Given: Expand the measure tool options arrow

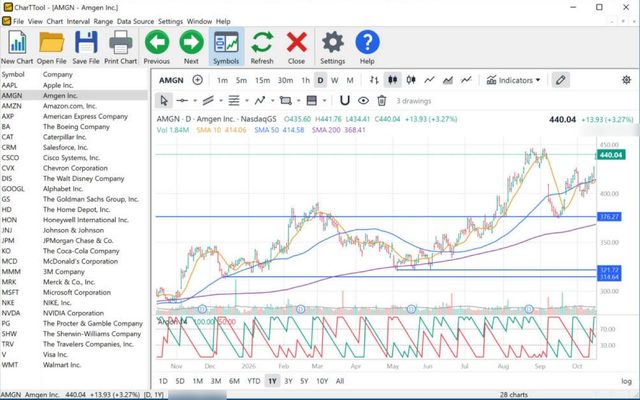Looking at the screenshot, I should point(324,100).
